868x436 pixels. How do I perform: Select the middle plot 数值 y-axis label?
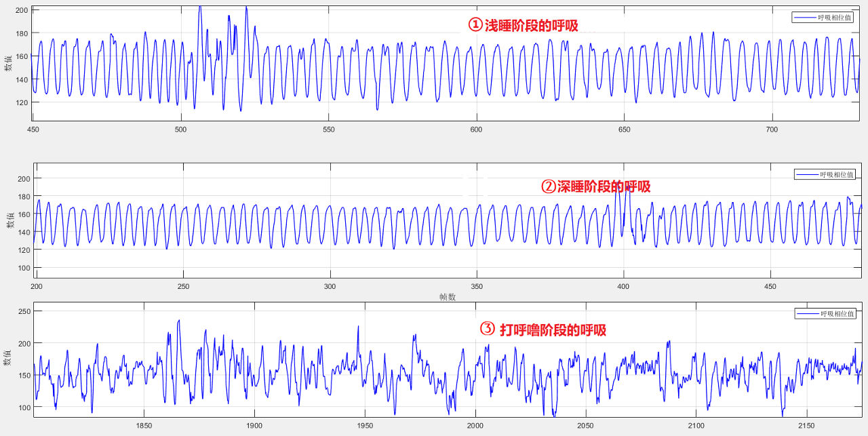(11, 220)
